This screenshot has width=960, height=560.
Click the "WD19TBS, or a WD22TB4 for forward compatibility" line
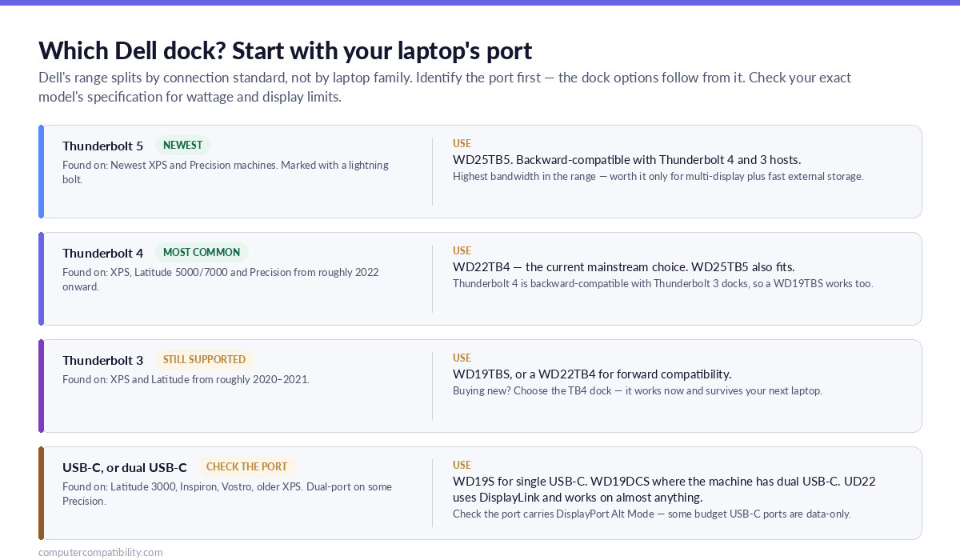click(x=592, y=374)
